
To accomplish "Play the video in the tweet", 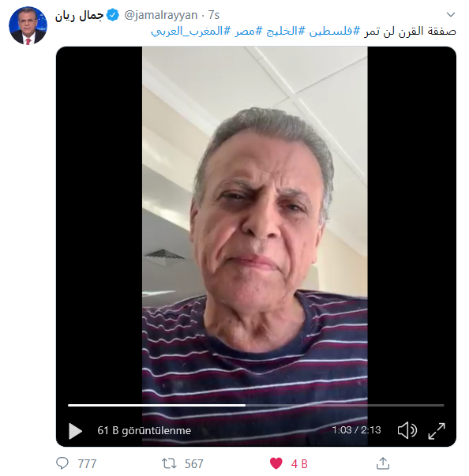I will click(x=75, y=431).
